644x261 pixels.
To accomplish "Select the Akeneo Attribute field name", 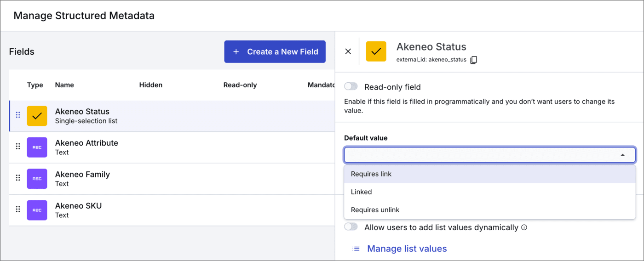I will (86, 142).
